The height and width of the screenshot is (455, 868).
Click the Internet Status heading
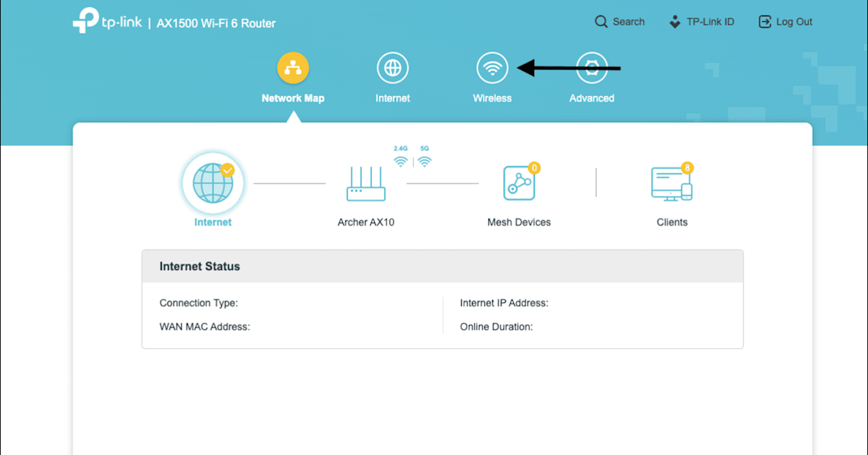(x=200, y=266)
